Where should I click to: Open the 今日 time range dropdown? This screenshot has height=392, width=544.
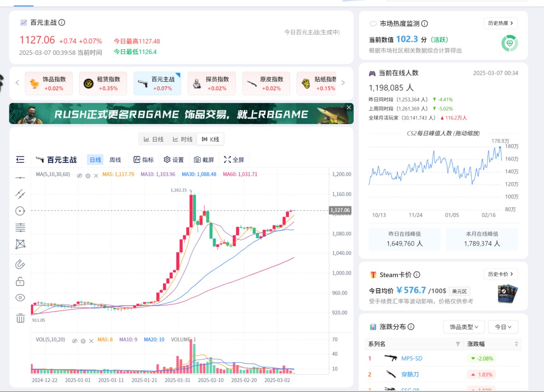(x=503, y=327)
